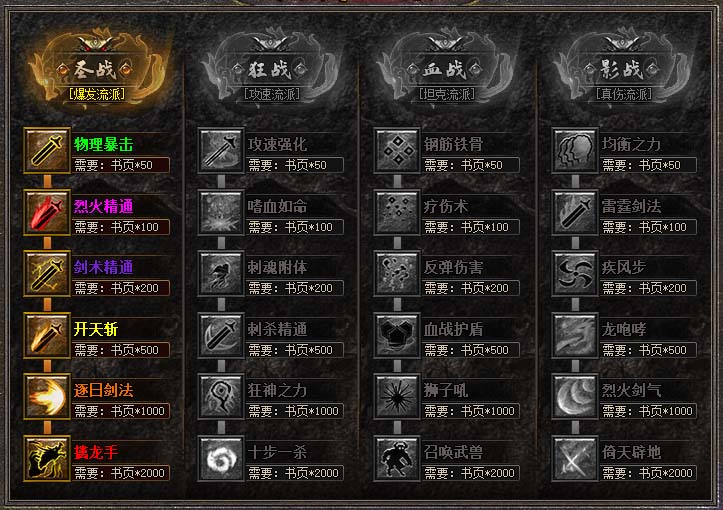Click the 狮子吼 burst icon
The image size is (723, 510).
pos(397,397)
